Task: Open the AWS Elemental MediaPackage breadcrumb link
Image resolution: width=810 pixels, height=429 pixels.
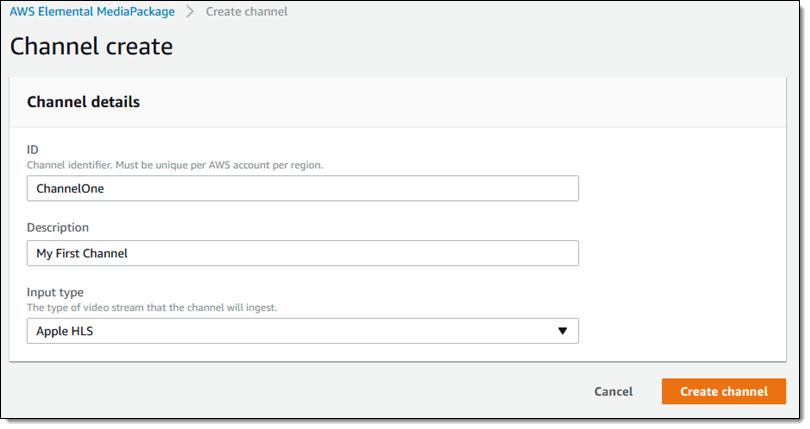Action: click(x=92, y=11)
